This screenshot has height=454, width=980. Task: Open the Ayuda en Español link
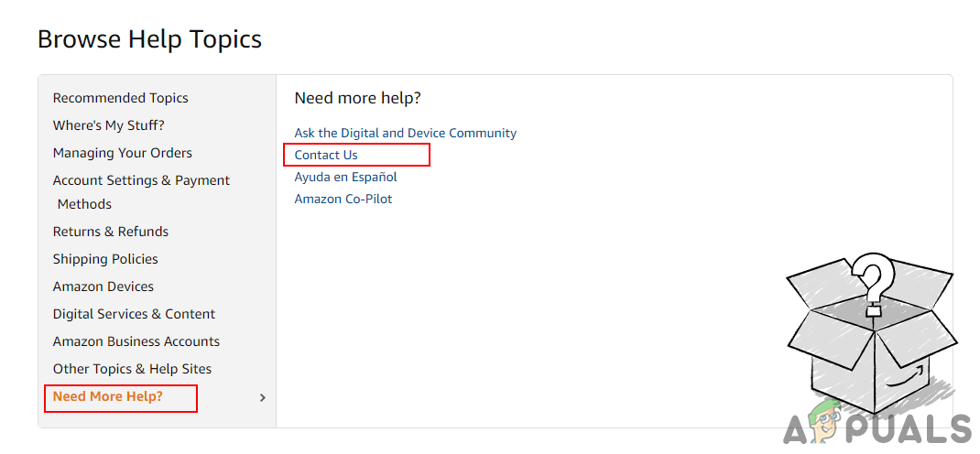345,177
